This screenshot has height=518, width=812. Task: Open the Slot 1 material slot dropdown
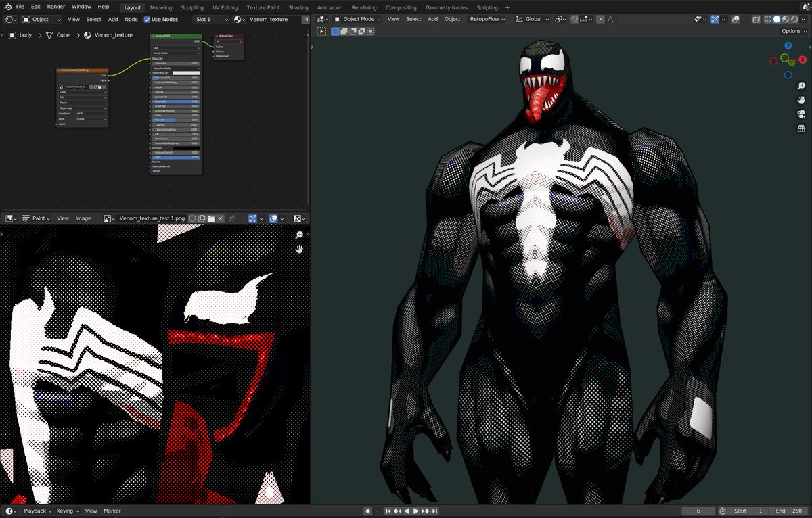[211, 20]
